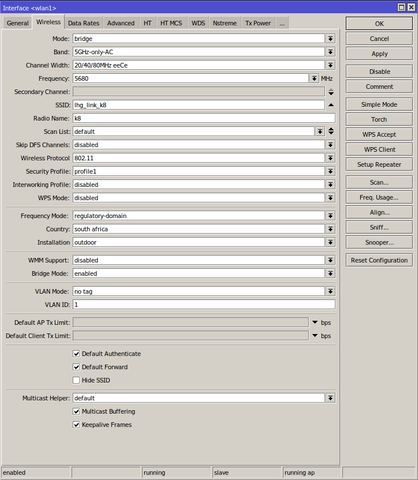
Task: Click Apply to save settings
Action: (x=379, y=54)
